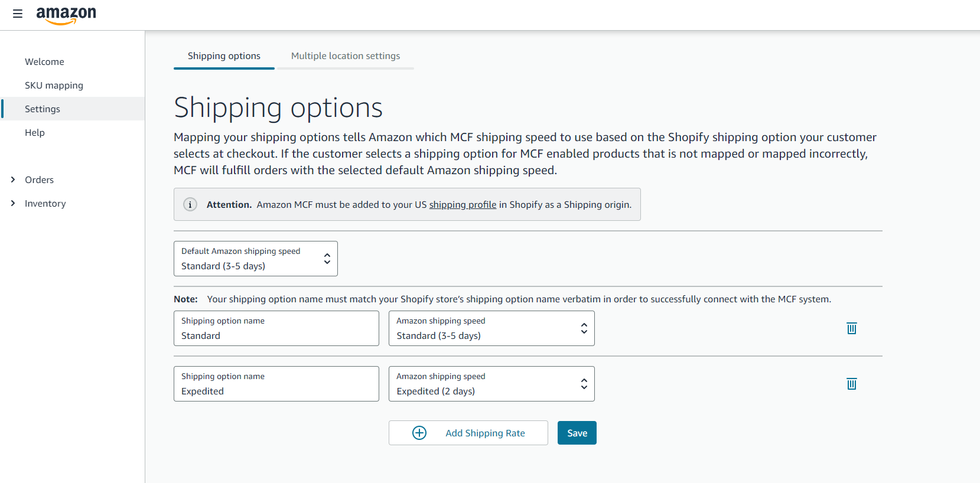Select the Shipping options tab
The image size is (980, 483).
coord(224,56)
